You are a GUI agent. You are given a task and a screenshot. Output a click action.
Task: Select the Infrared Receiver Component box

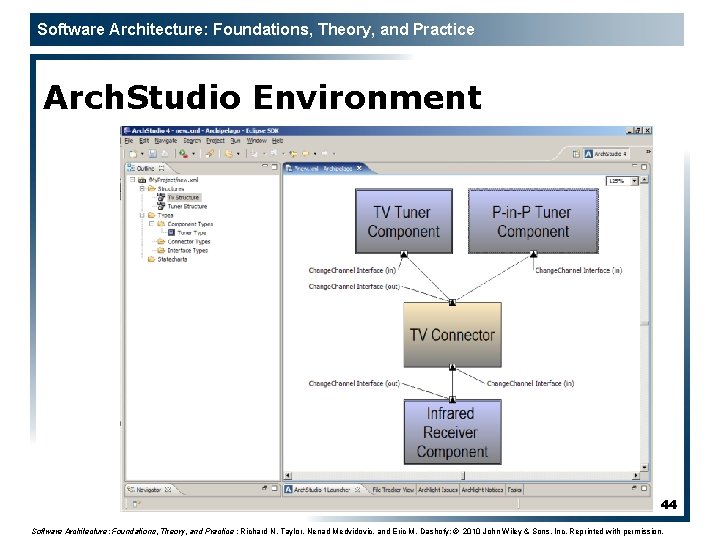tap(452, 432)
